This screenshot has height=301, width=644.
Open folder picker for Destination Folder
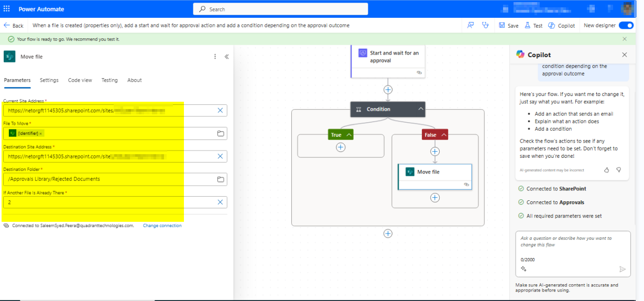pos(221,179)
